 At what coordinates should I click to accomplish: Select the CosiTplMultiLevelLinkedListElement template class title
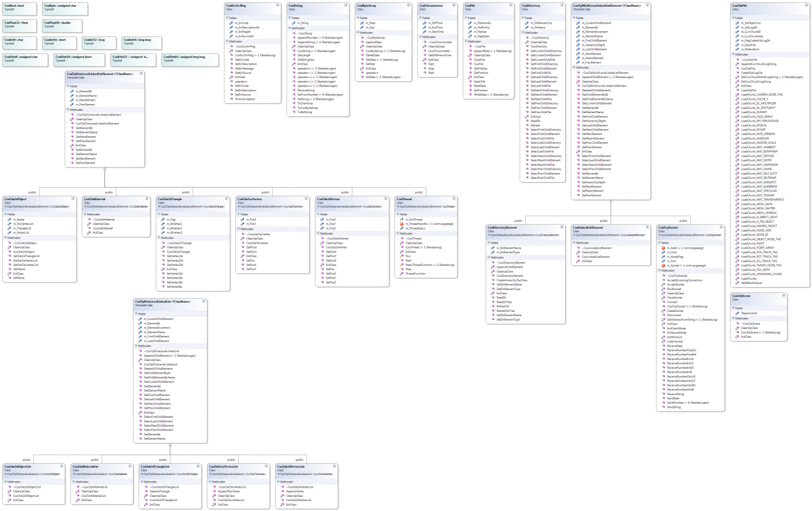[x=607, y=6]
